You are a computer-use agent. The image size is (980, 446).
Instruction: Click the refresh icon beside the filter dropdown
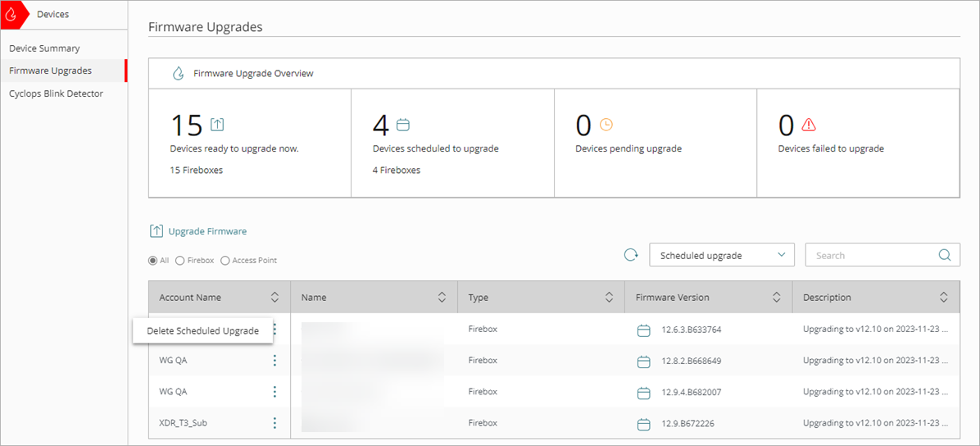pos(631,255)
